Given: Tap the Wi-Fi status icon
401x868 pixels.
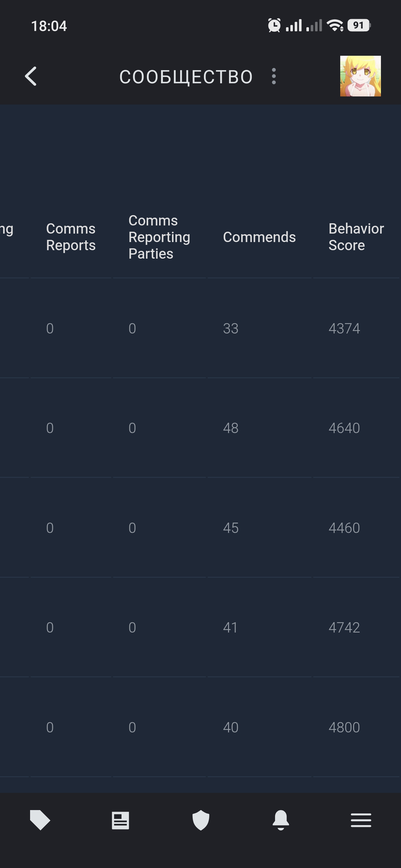Looking at the screenshot, I should pos(335,26).
